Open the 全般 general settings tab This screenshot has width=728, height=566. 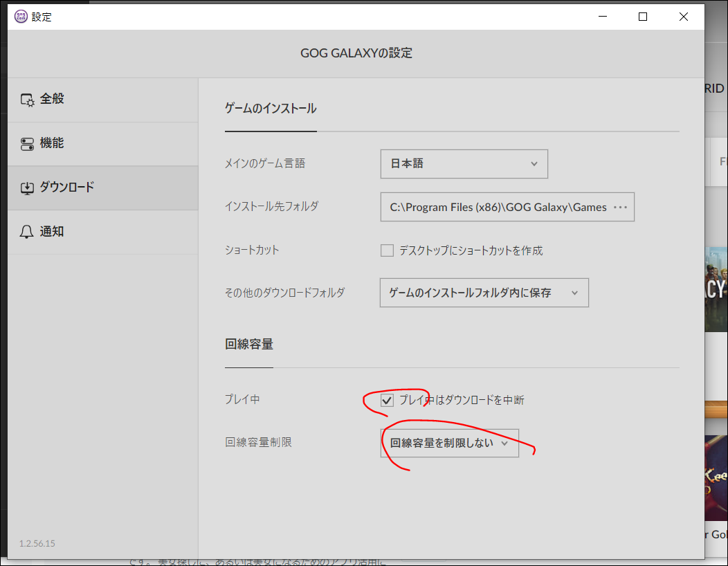(x=102, y=100)
